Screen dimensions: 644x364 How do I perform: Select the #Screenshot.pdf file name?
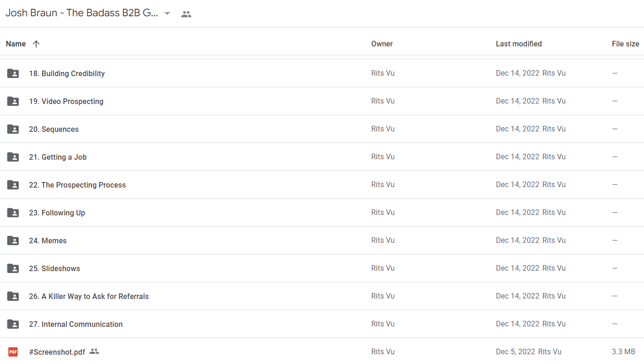(57, 352)
